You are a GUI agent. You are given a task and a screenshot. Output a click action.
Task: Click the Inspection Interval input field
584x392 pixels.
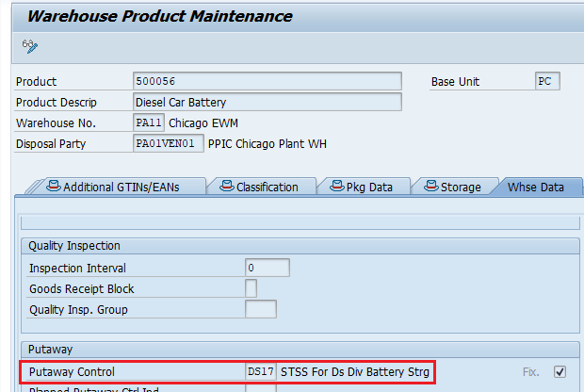[267, 269]
